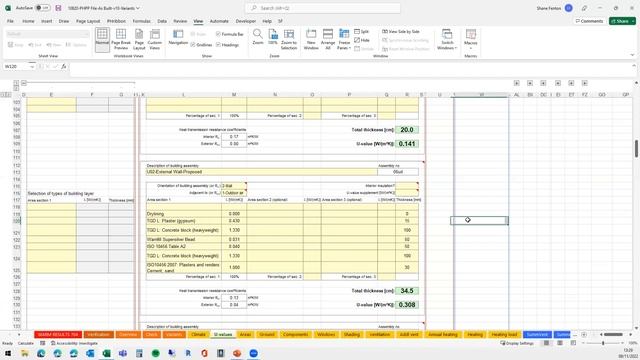
Task: Toggle the Gridlines checkbox
Action: [201, 44]
